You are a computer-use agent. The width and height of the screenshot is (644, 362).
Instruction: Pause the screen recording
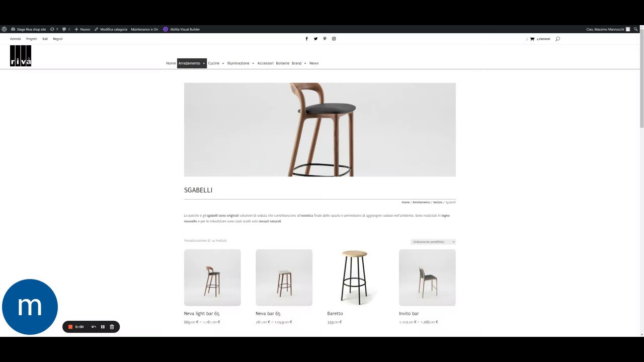tap(103, 327)
